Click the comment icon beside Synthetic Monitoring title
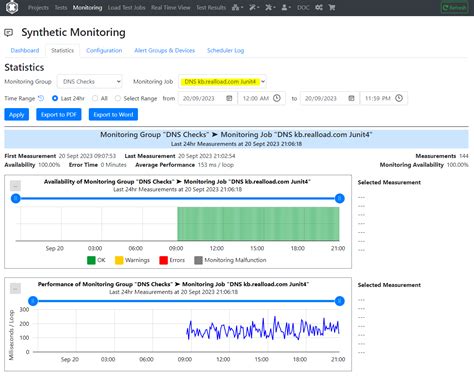Image resolution: width=474 pixels, height=376 pixels. coord(9,33)
